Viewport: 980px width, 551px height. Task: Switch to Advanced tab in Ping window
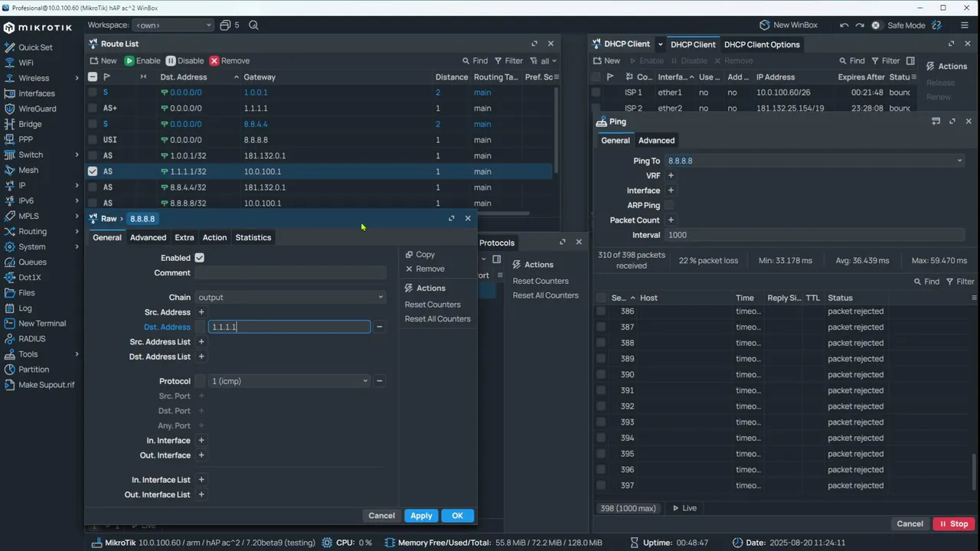[656, 140]
